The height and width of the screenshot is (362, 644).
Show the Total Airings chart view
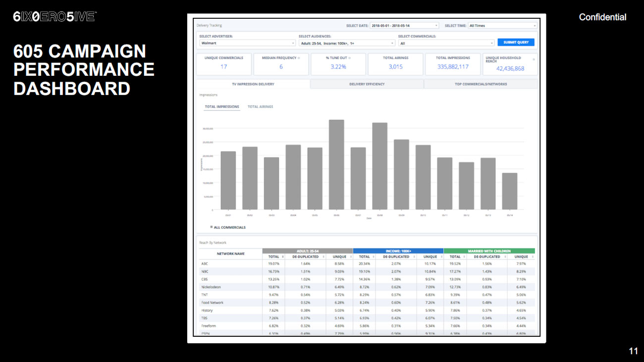pos(260,107)
